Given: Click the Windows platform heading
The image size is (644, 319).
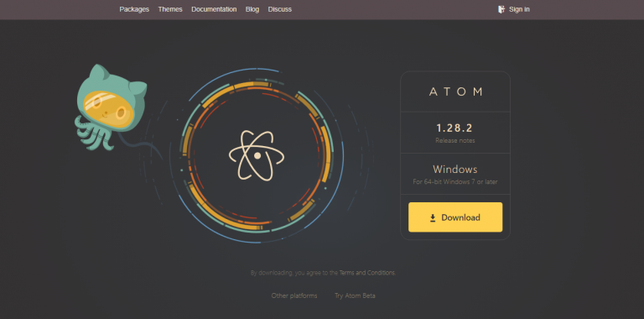Looking at the screenshot, I should 455,170.
